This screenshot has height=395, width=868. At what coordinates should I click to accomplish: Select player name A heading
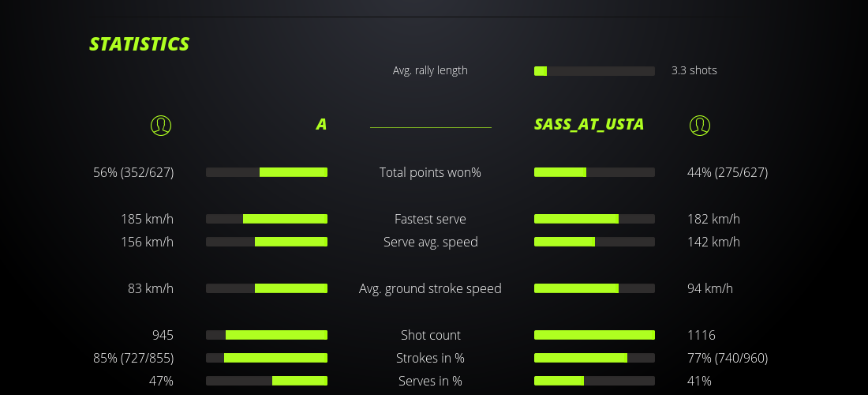(321, 125)
